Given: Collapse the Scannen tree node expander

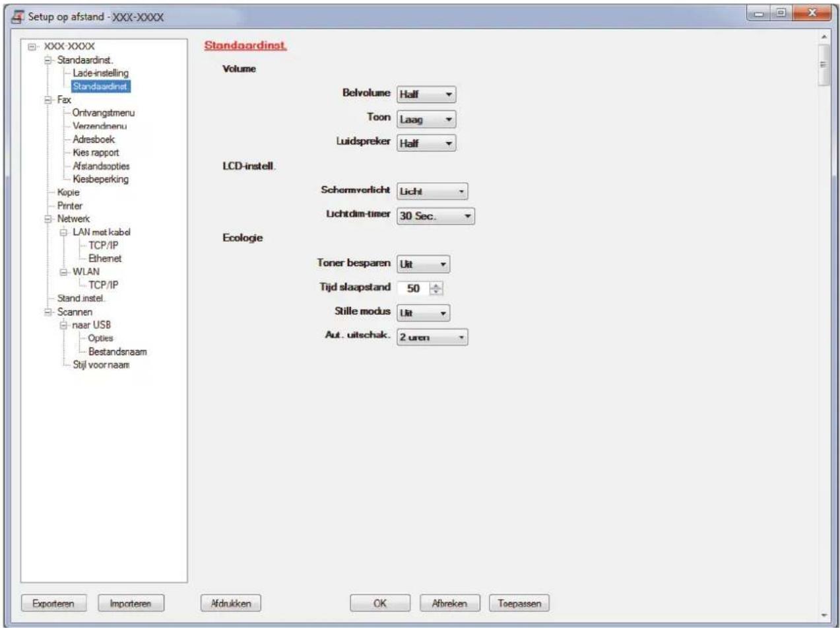Looking at the screenshot, I should coord(47,311).
